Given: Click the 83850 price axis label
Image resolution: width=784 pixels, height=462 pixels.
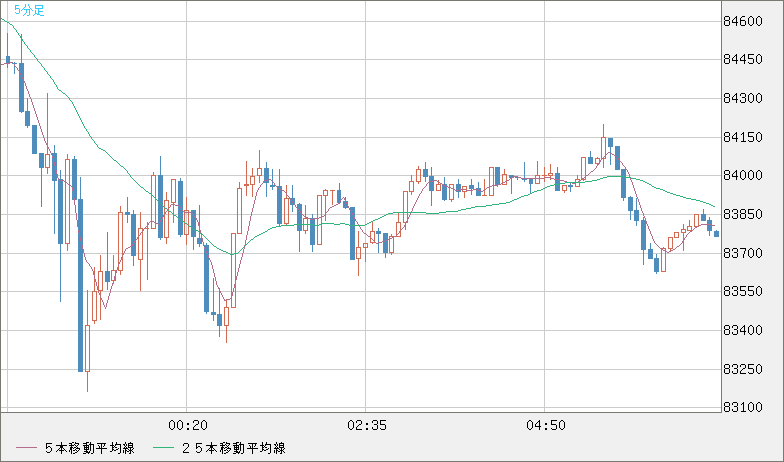Looking at the screenshot, I should pyautogui.click(x=743, y=214).
